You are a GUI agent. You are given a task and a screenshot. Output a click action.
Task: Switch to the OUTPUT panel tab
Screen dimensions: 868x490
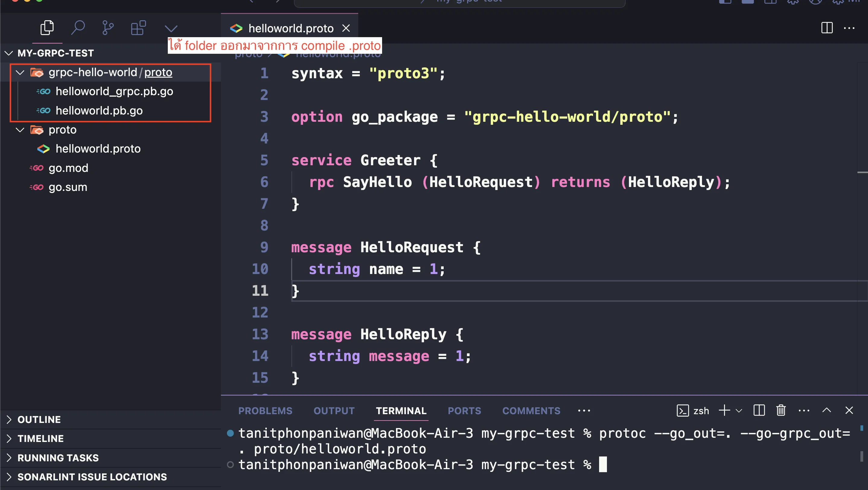(x=334, y=411)
